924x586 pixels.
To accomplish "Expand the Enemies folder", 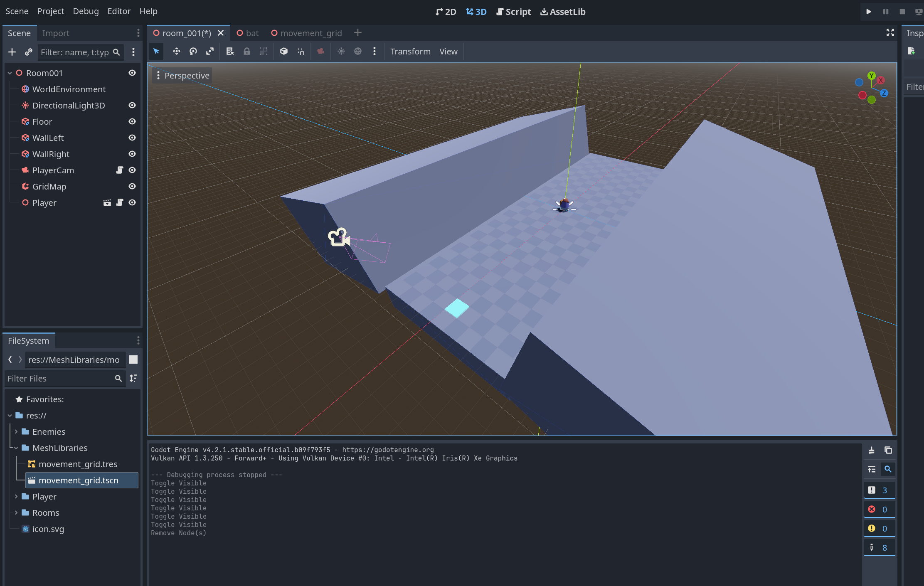I will [16, 432].
